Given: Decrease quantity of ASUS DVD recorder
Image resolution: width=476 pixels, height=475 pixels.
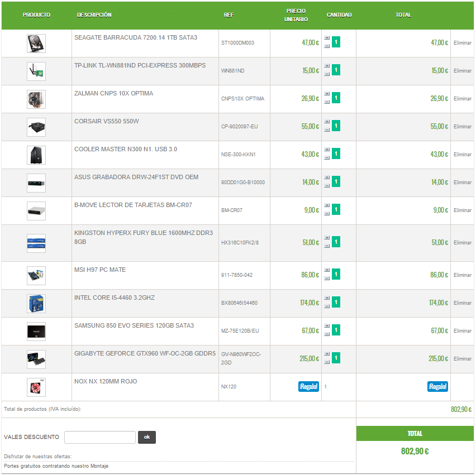Looking at the screenshot, I should pyautogui.click(x=327, y=186).
